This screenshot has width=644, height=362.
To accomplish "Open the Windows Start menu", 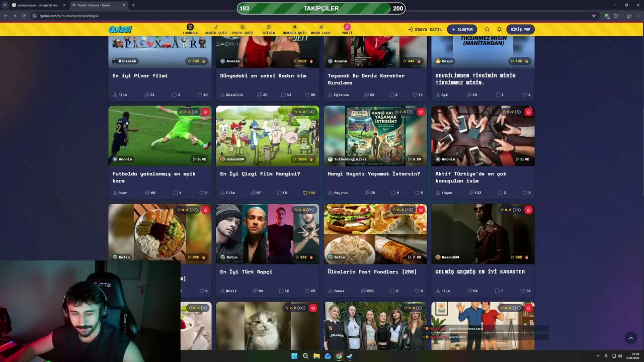I will [294, 356].
